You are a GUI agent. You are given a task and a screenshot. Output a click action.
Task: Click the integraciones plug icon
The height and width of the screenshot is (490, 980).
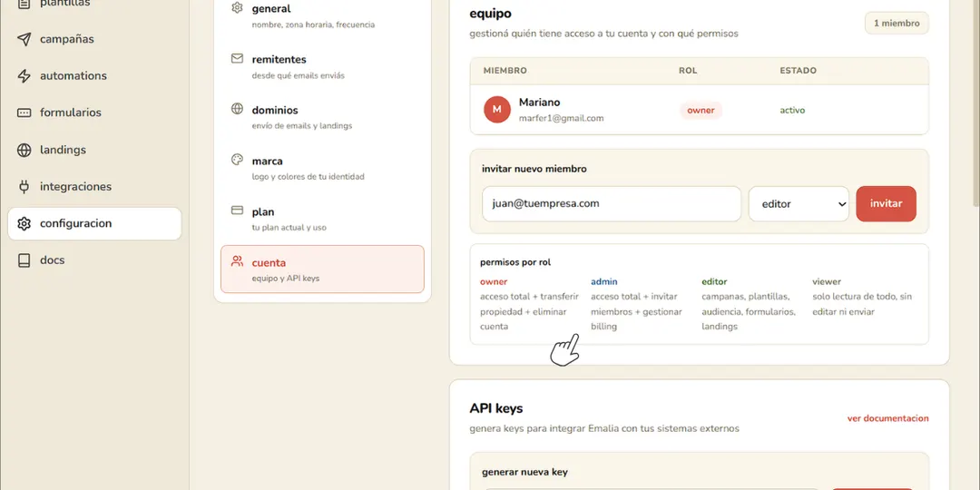(x=24, y=187)
